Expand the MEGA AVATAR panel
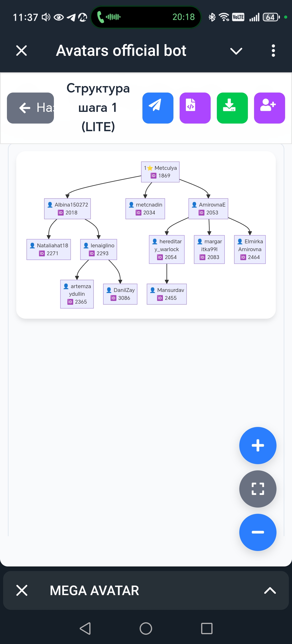The height and width of the screenshot is (644, 292). (x=270, y=590)
